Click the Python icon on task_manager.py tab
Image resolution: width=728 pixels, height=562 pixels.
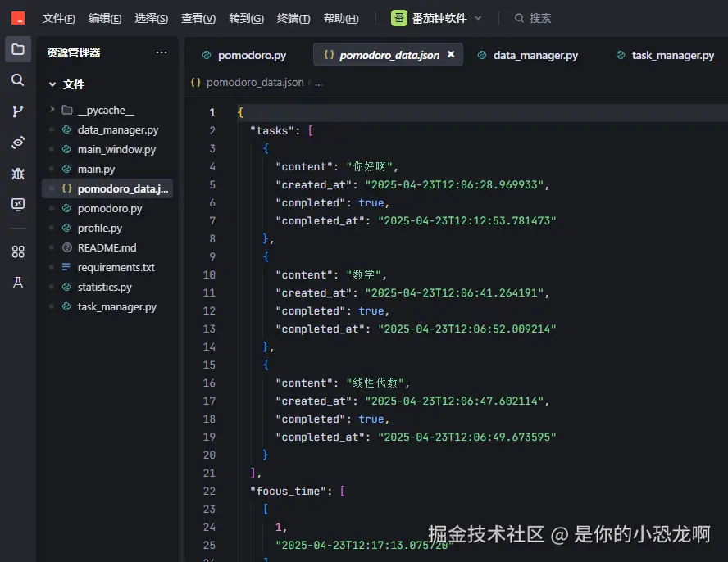[x=621, y=55]
